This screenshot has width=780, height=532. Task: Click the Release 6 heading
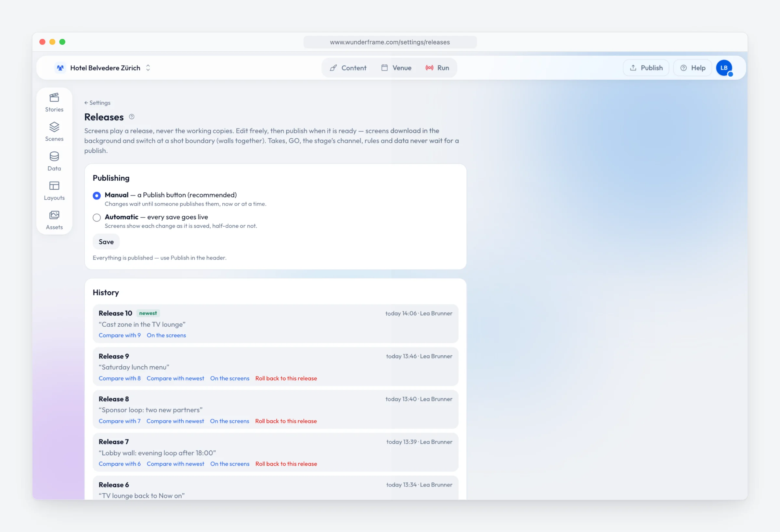114,485
